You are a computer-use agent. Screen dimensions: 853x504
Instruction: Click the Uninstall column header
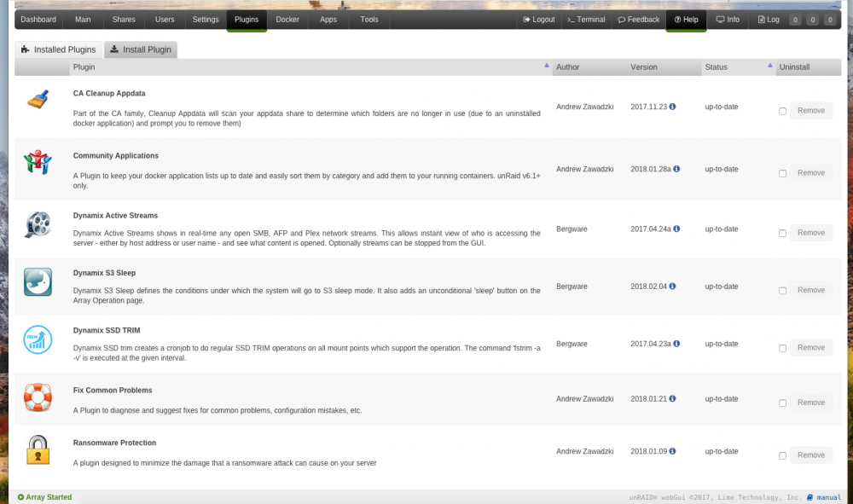pyautogui.click(x=794, y=67)
